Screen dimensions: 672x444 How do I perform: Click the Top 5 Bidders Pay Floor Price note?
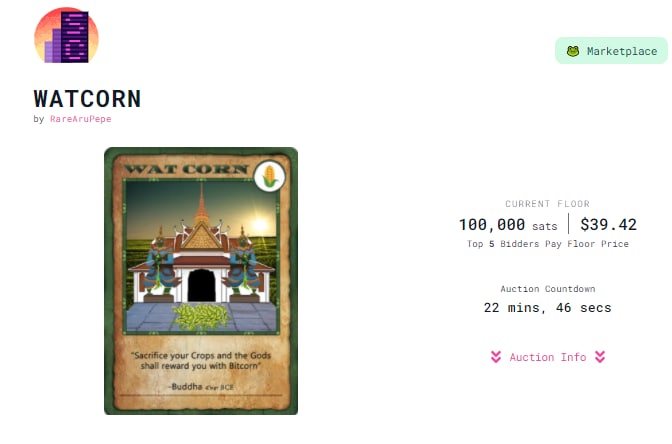click(x=548, y=244)
